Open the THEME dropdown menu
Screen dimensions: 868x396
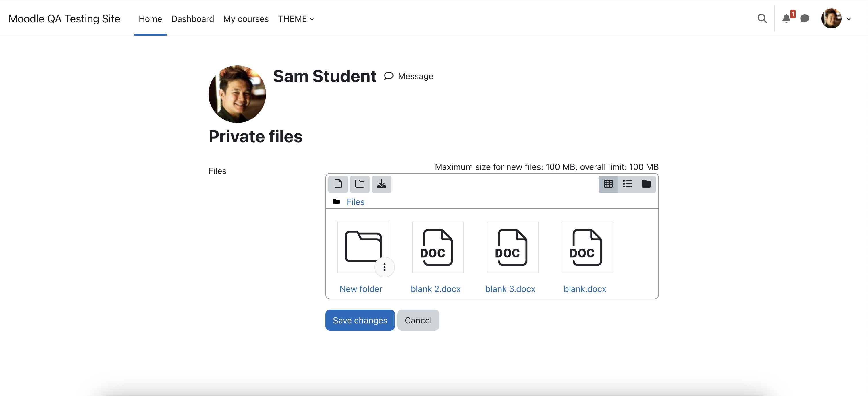tap(296, 19)
